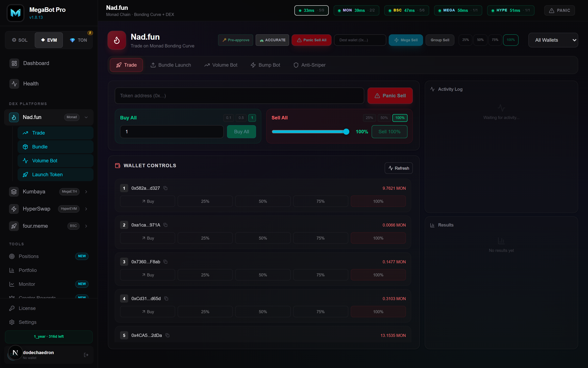Open Health page pulse icon

(14, 84)
